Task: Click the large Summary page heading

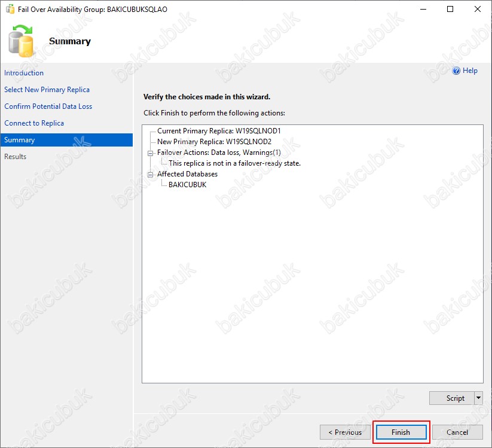Action: (70, 41)
